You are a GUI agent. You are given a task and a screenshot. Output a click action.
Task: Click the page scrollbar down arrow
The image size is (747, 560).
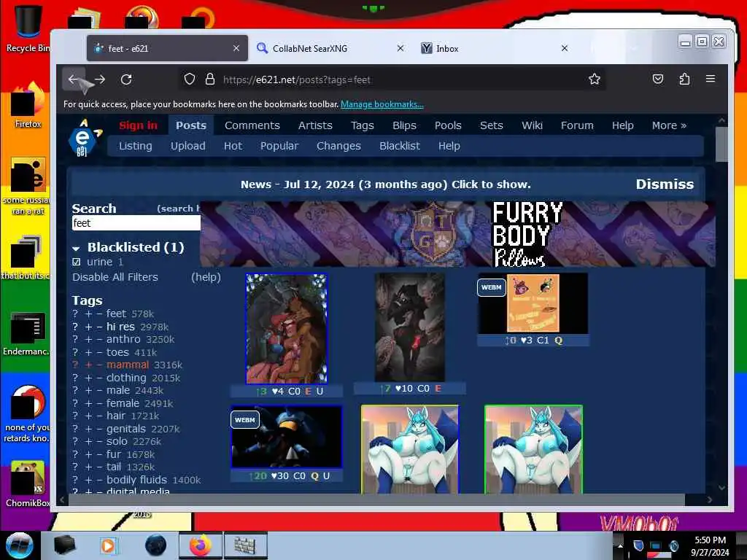pos(721,488)
